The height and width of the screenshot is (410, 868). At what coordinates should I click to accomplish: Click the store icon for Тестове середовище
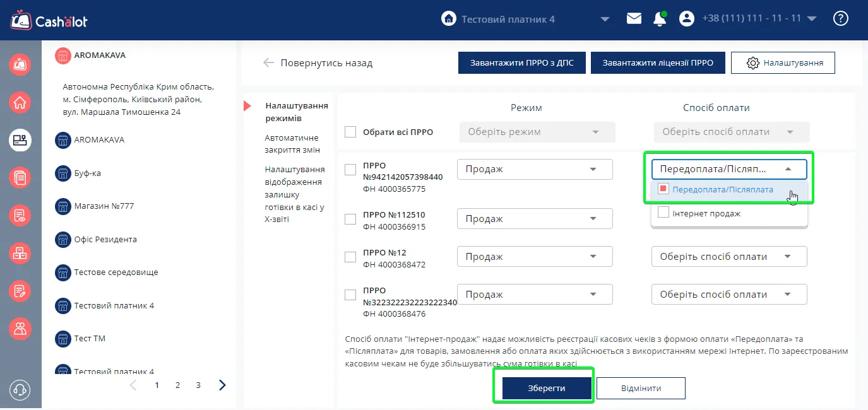62,272
